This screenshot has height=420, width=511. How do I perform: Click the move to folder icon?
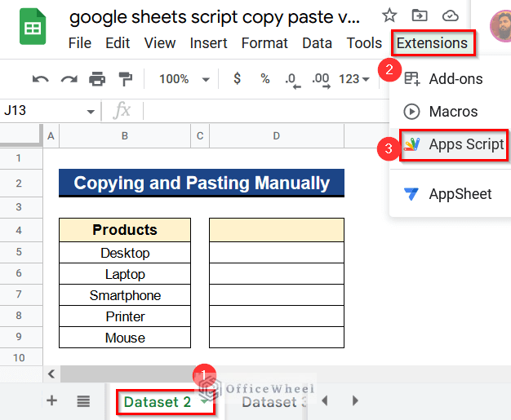tap(420, 15)
